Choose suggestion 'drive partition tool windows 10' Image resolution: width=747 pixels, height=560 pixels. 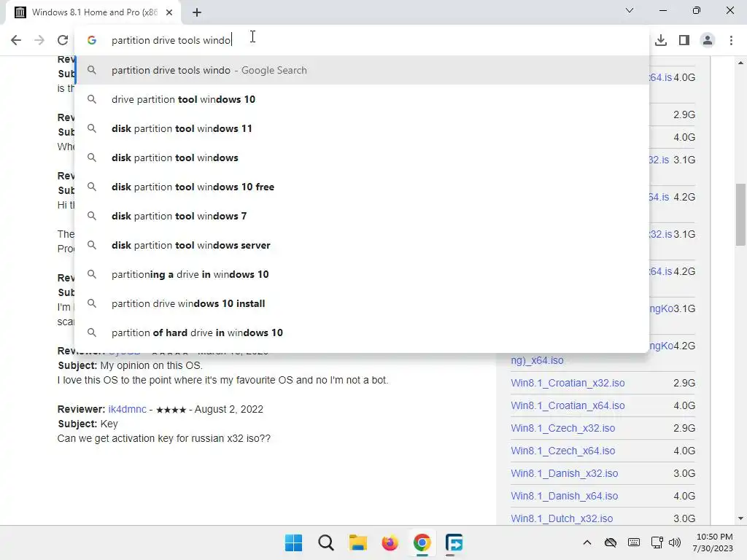362,99
